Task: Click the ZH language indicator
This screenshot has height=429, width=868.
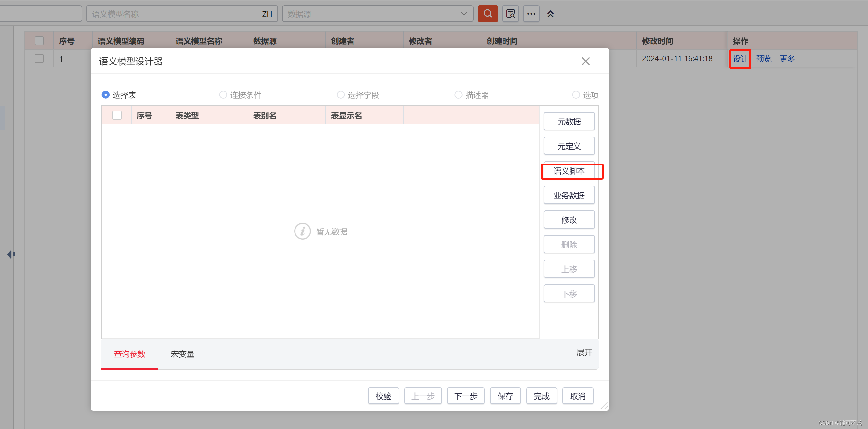Action: point(267,14)
